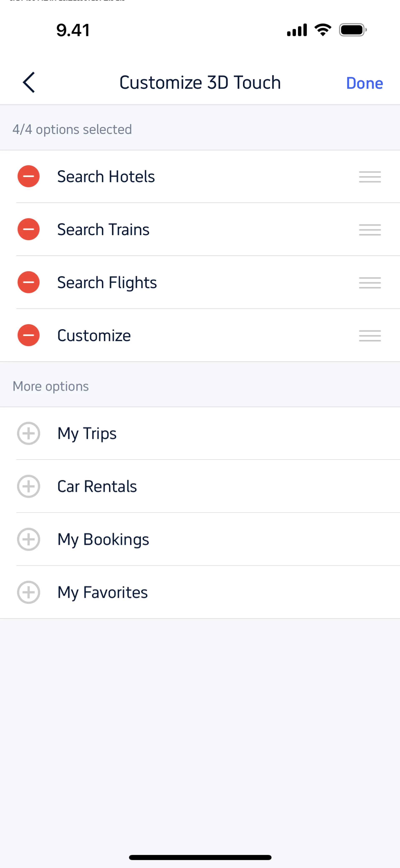Remove Search Flights with red minus icon
The height and width of the screenshot is (868, 400).
coord(29,282)
